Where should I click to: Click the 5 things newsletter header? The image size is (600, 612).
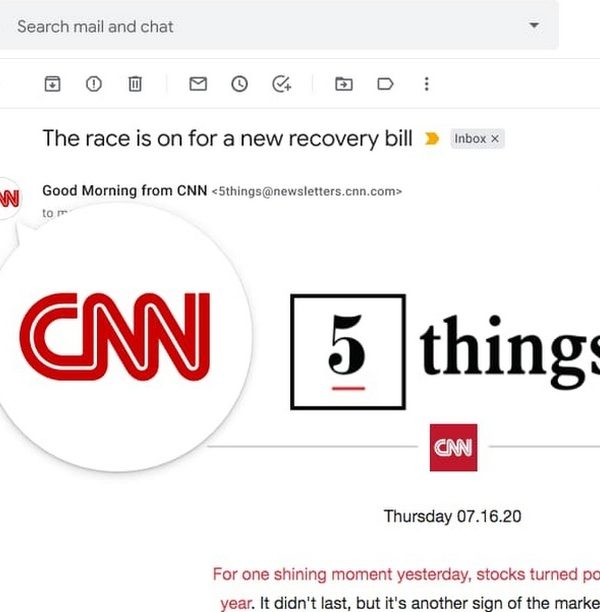click(445, 351)
